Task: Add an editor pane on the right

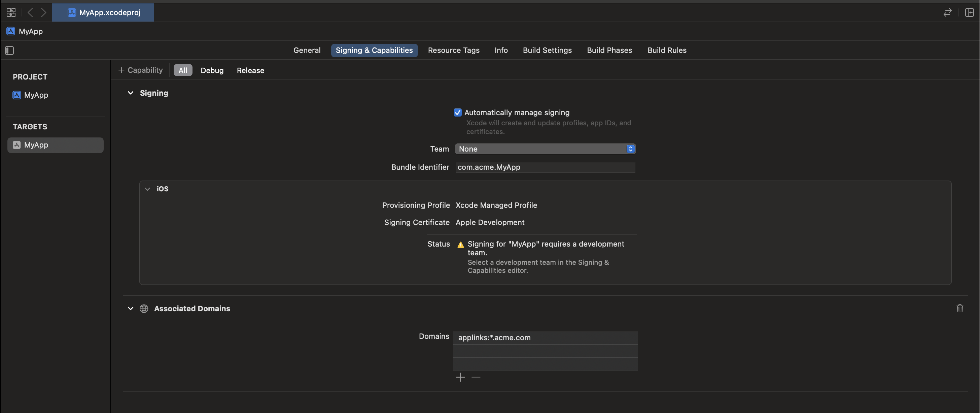Action: (969, 12)
